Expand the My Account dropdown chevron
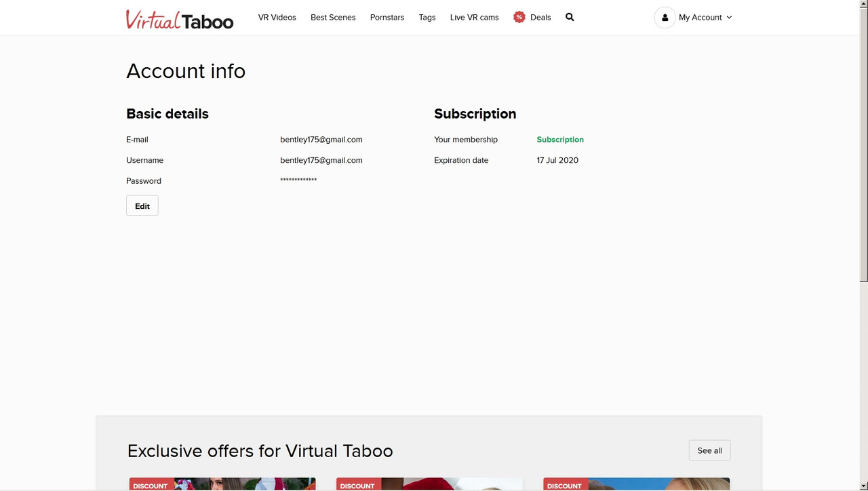 click(729, 18)
